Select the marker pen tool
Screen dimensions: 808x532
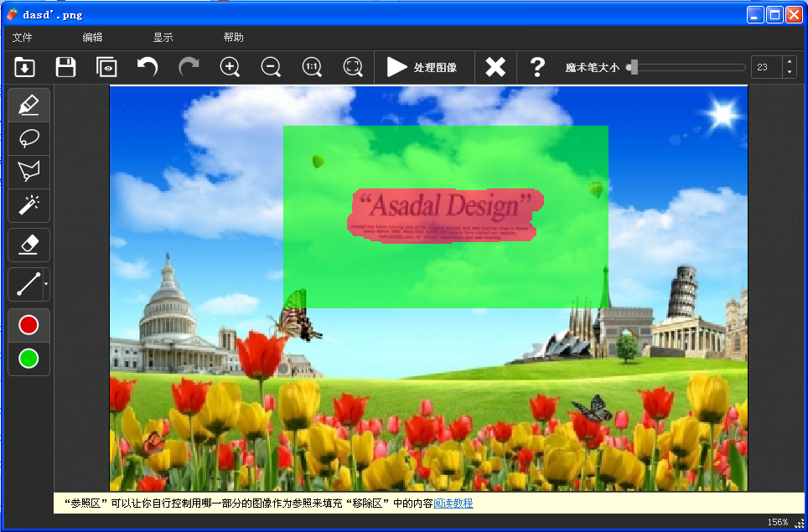pyautogui.click(x=28, y=106)
